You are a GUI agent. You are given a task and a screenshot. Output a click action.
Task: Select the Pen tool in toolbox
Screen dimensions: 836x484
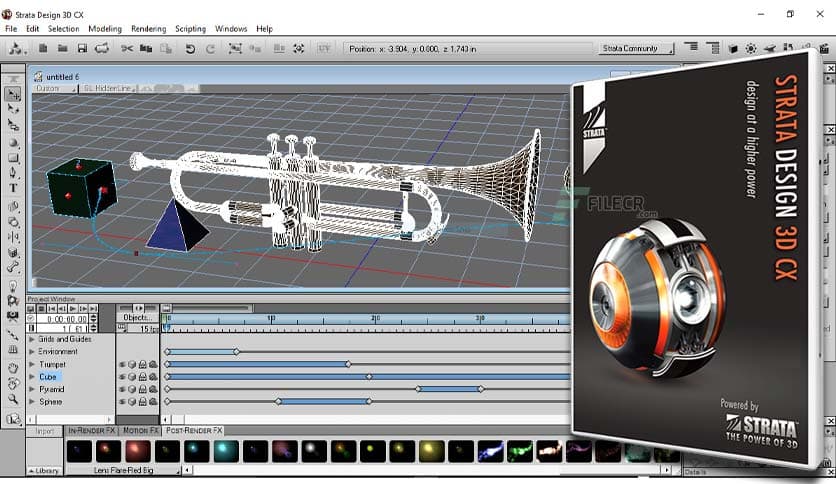(x=13, y=173)
